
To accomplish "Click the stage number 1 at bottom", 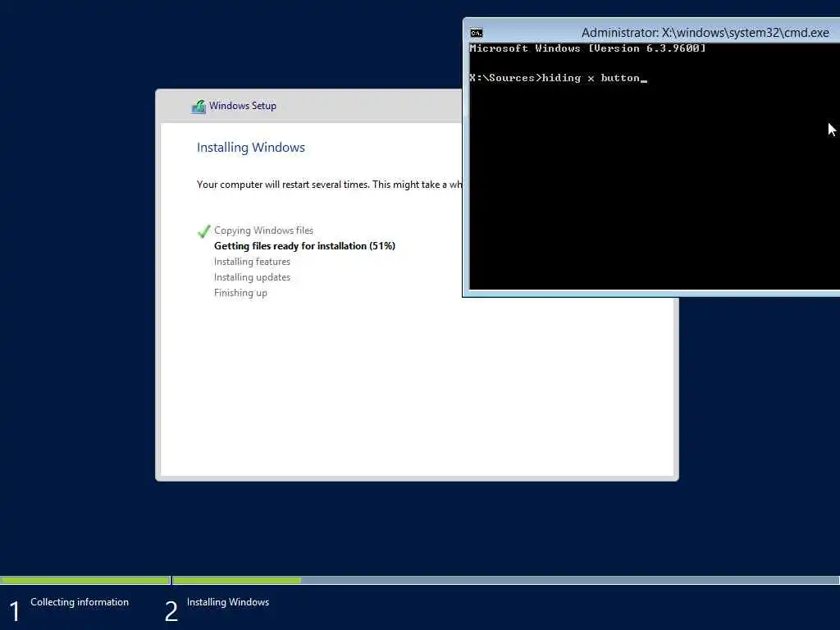I will pos(15,612).
